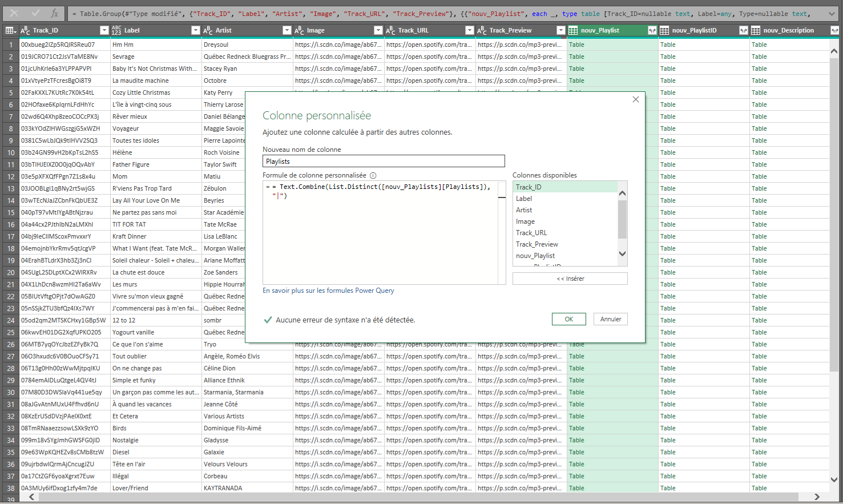Change the Label column ABC123 type icon

click(116, 30)
